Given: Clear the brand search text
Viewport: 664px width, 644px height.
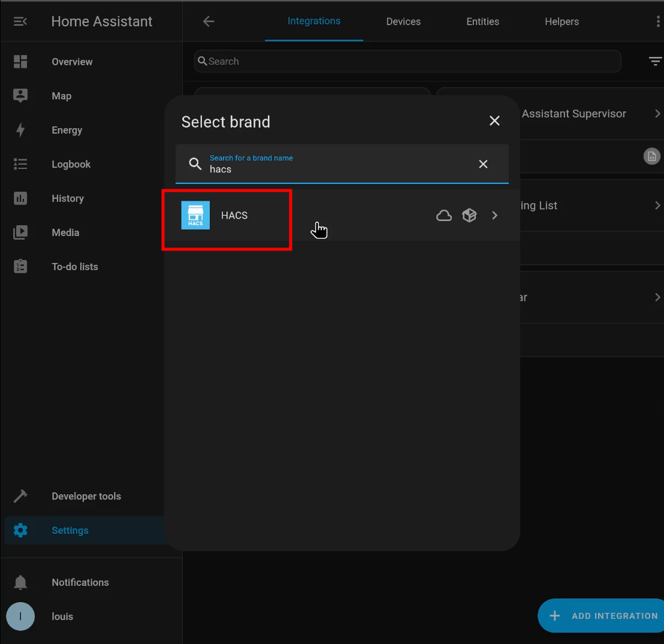Looking at the screenshot, I should click(483, 164).
